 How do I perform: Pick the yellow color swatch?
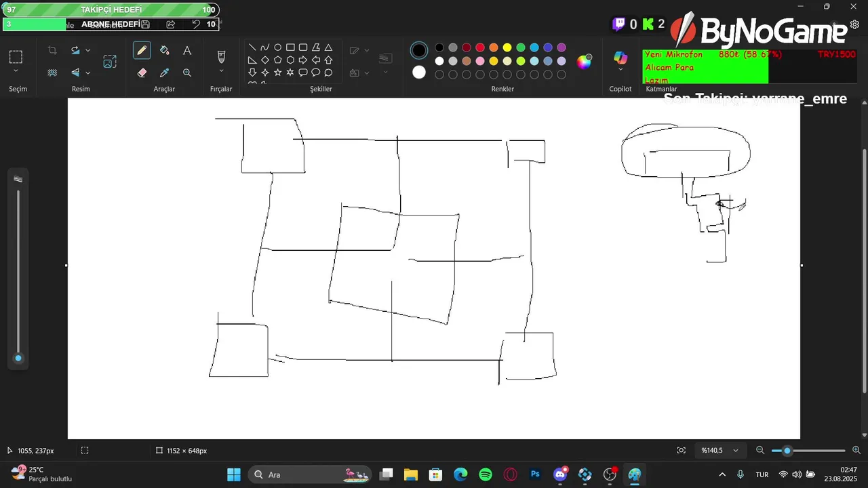tap(507, 47)
